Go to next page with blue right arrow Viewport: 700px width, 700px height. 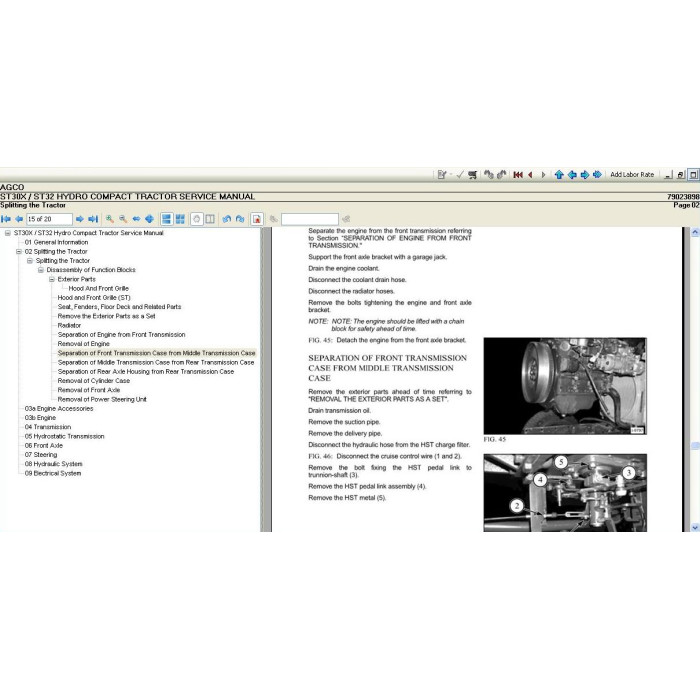[79, 219]
